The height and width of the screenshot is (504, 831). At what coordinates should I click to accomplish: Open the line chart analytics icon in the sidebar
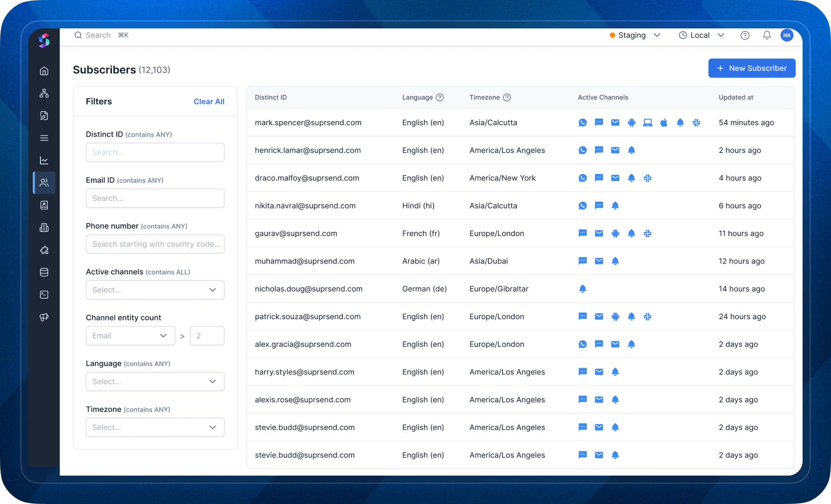tap(44, 160)
